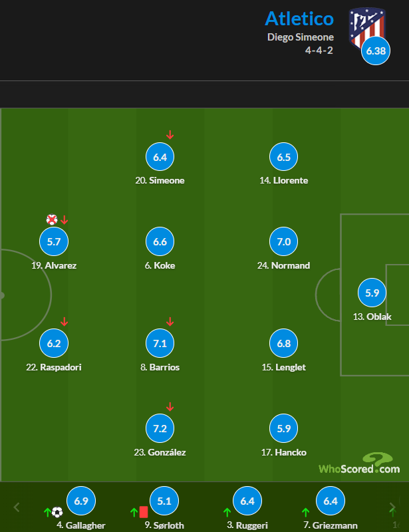Show more substitutes with right chevron
409x532 pixels.
[392, 507]
